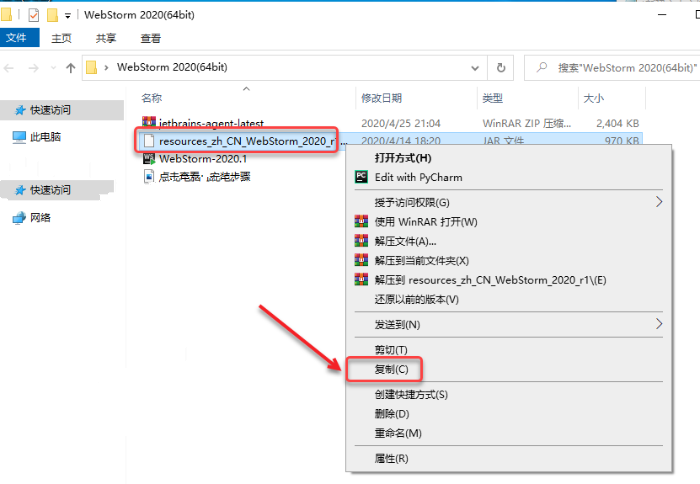Click the new folder icon in title bar
This screenshot has height=484, width=700.
point(52,15)
